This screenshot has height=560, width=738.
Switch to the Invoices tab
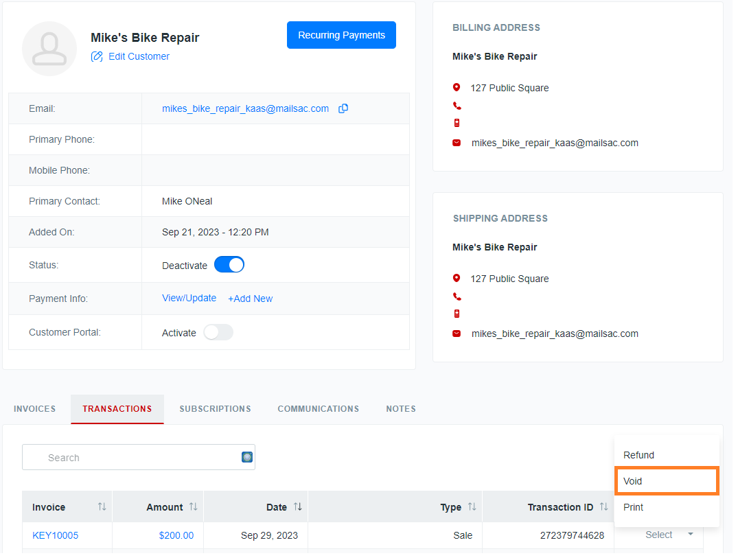tap(35, 410)
